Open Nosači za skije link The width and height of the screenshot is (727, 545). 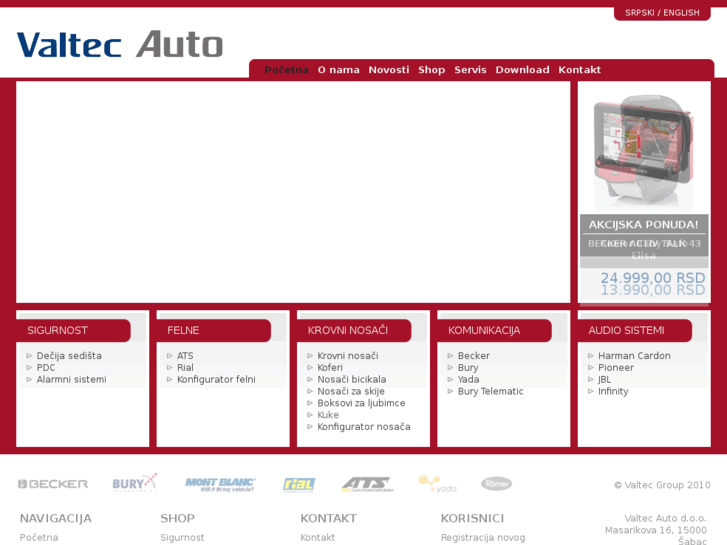pyautogui.click(x=351, y=391)
